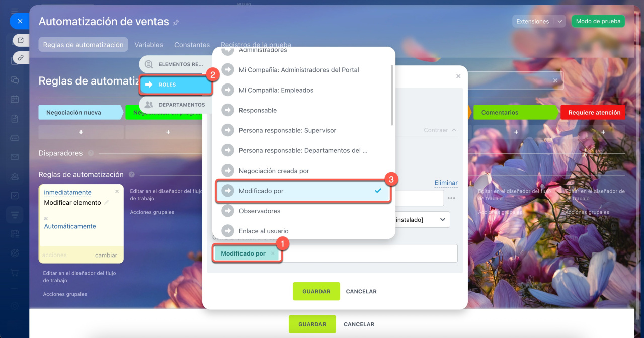644x338 pixels.
Task: Toggle the Modificado por checked item
Action: pyautogui.click(x=303, y=191)
